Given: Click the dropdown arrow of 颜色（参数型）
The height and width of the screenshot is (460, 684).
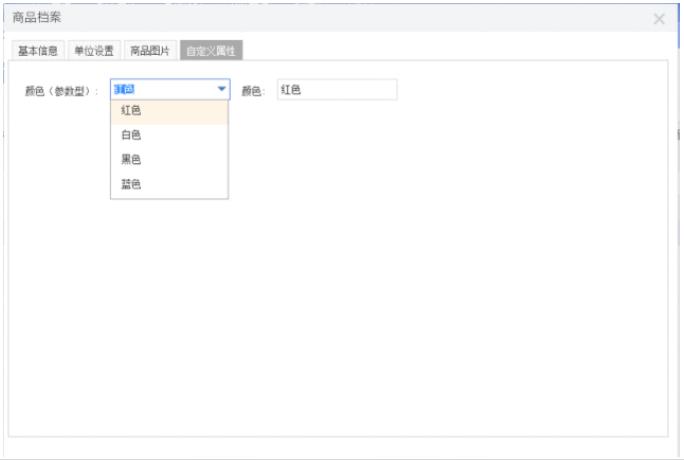Looking at the screenshot, I should click(221, 89).
